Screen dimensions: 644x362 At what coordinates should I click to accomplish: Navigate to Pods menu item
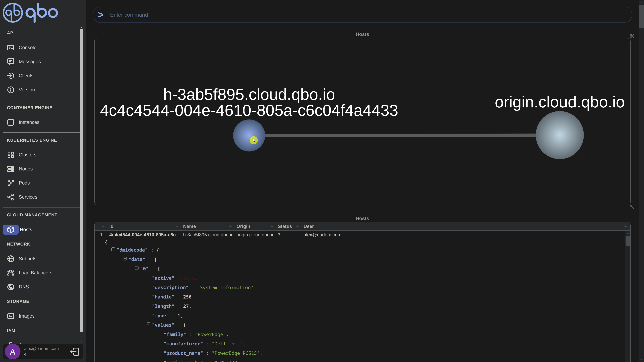(x=24, y=183)
